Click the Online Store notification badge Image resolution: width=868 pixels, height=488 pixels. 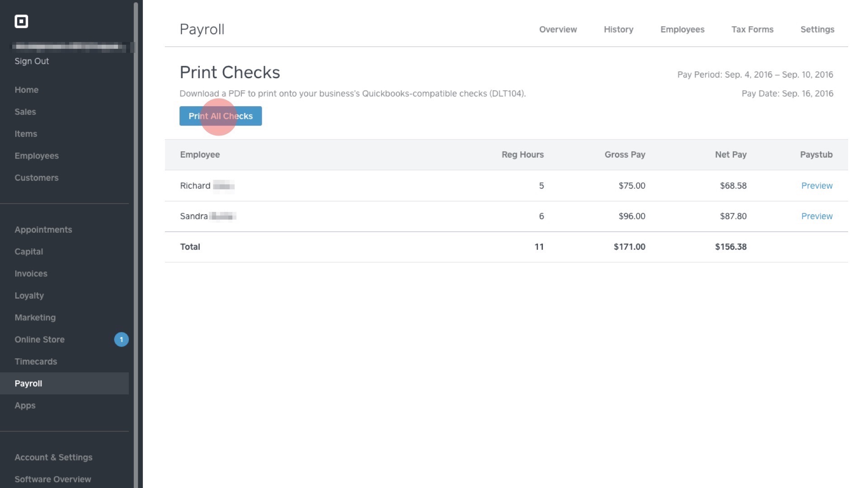point(121,339)
